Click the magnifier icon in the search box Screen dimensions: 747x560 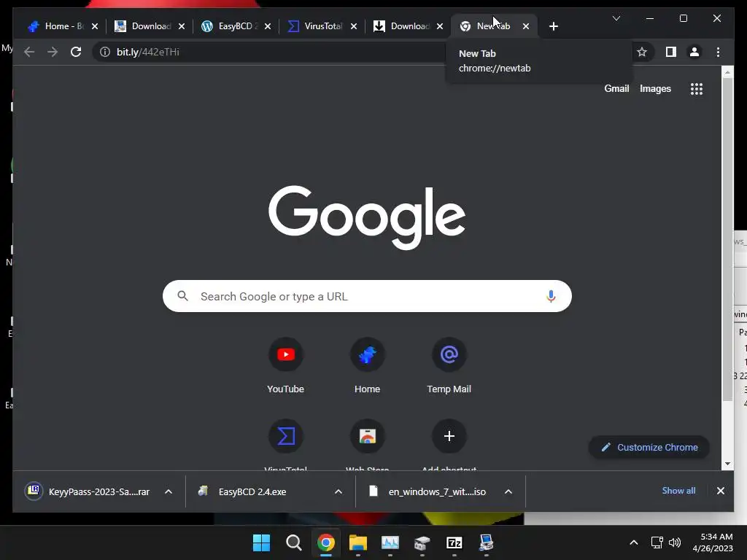click(182, 296)
